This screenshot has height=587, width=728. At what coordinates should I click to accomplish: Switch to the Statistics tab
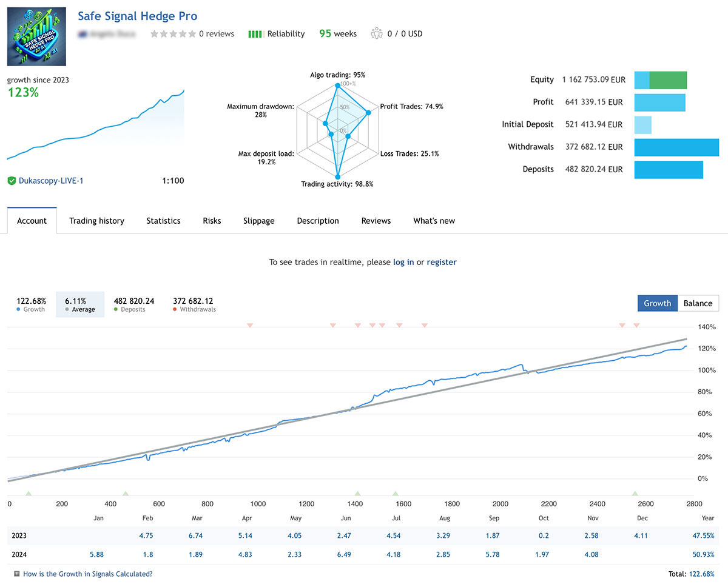click(x=163, y=221)
